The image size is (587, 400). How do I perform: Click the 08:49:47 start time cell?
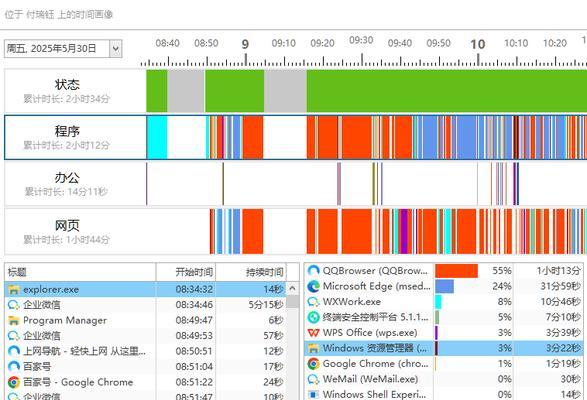[194, 320]
